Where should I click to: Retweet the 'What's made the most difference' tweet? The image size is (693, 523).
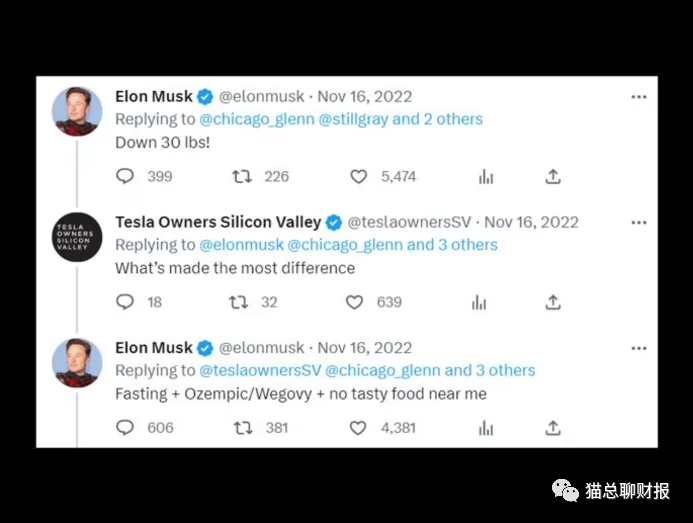pyautogui.click(x=238, y=302)
